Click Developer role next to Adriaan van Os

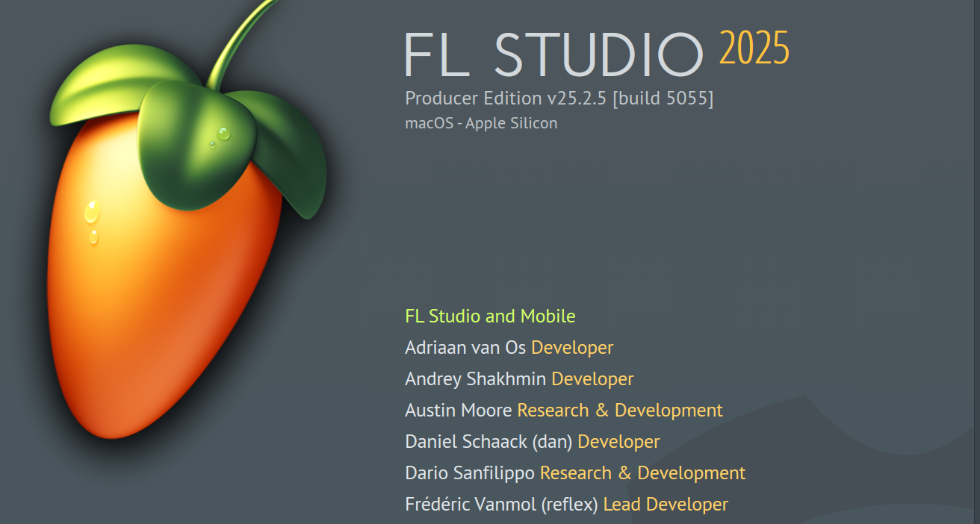(x=572, y=348)
